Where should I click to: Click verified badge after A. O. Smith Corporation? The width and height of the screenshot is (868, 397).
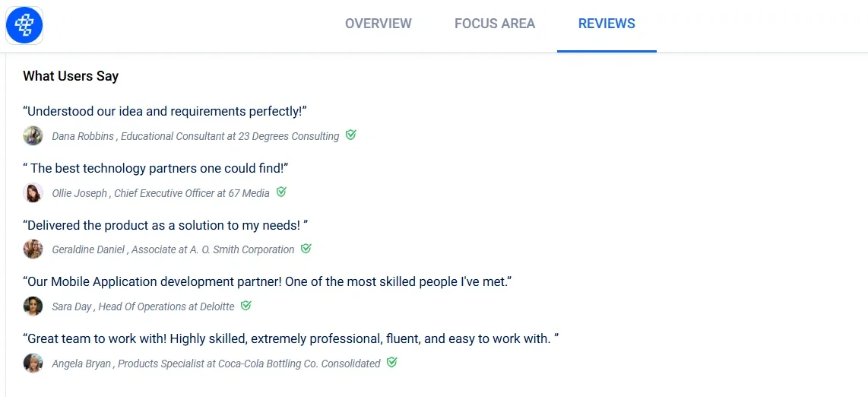tap(306, 249)
